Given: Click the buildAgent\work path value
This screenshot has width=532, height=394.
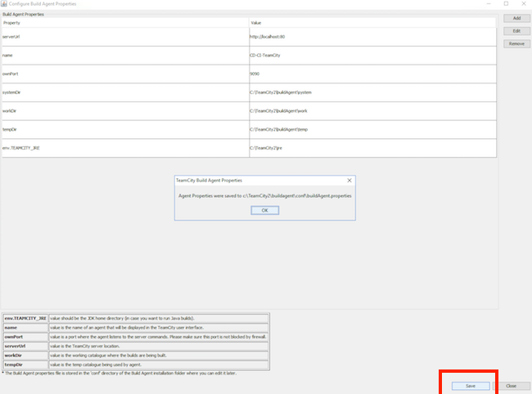Looking at the screenshot, I should click(373, 111).
